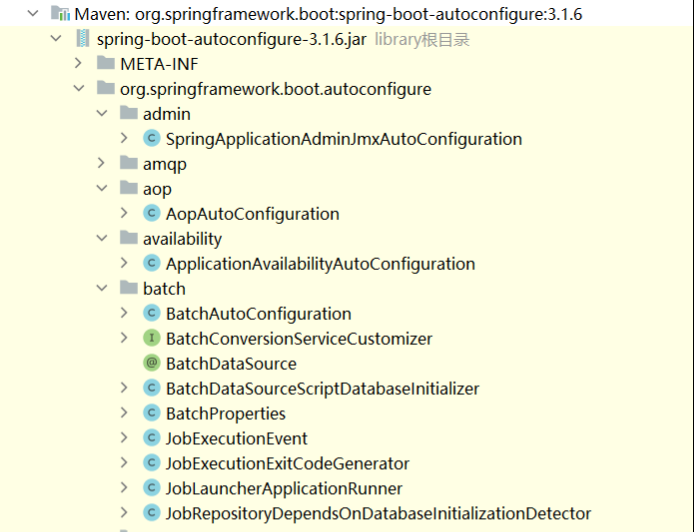Screen dimensions: 694x532
Task: Expand the META-INF folder arrow
Action: pos(78,64)
